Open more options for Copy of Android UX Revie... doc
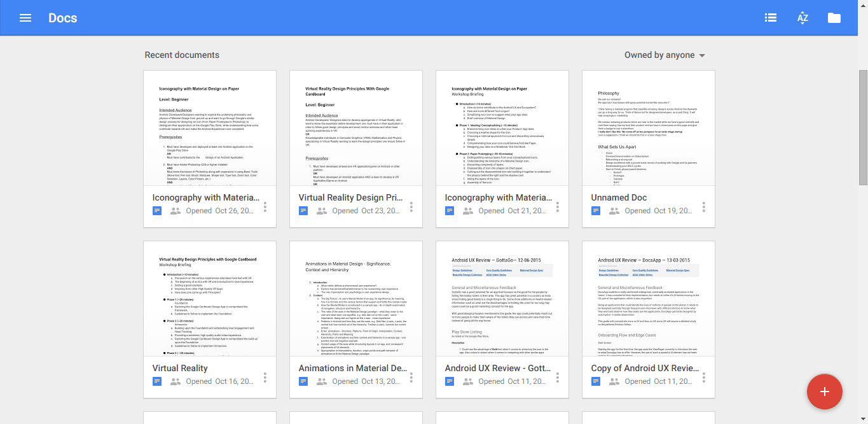Viewport: 868px width, 424px height. tap(704, 378)
